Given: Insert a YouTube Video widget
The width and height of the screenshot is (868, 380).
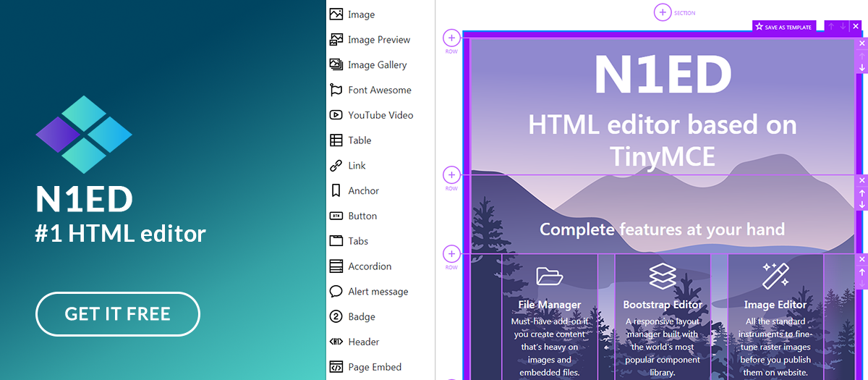Looking at the screenshot, I should pos(380,115).
